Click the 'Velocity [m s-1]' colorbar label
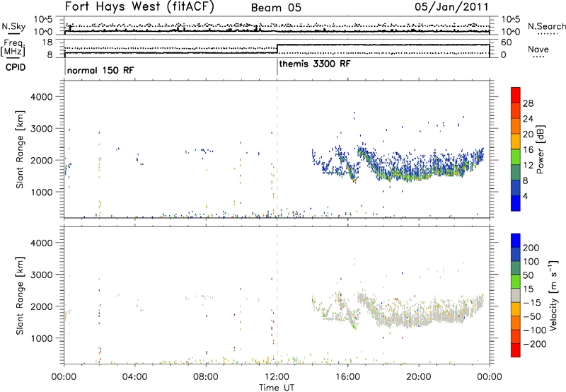 (x=553, y=295)
